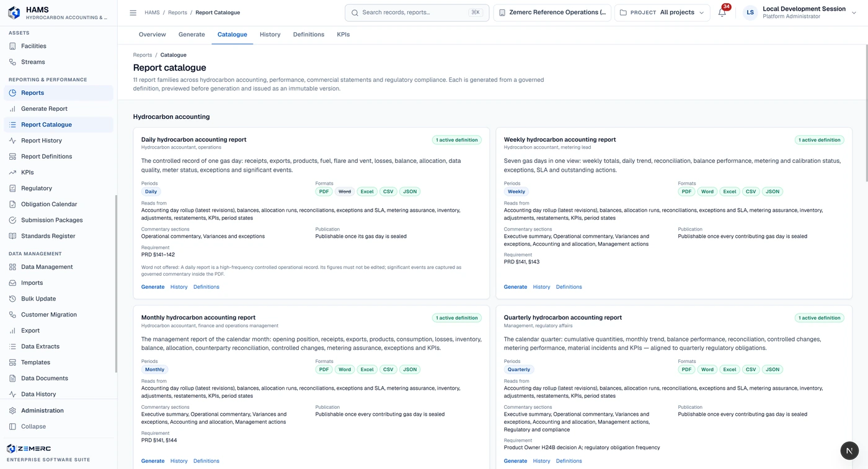Click the Generate Report bar chart icon
This screenshot has width=868, height=469.
[x=12, y=108]
